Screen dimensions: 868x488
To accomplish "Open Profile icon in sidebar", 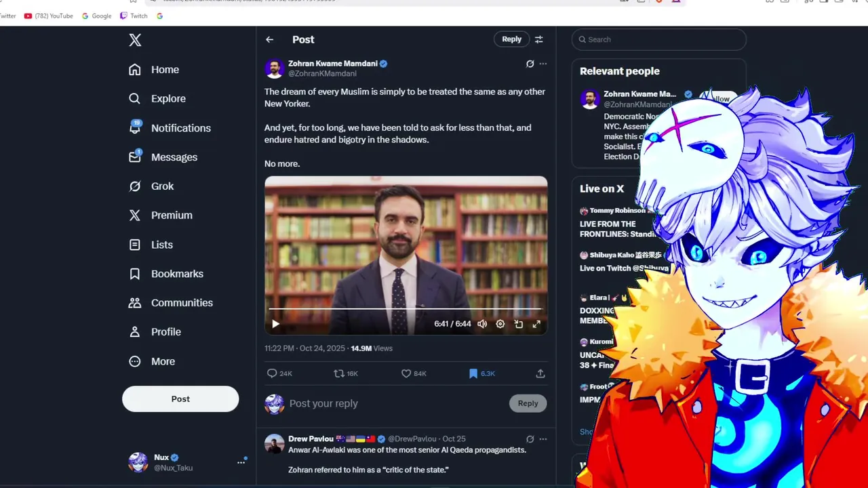I will pyautogui.click(x=135, y=332).
